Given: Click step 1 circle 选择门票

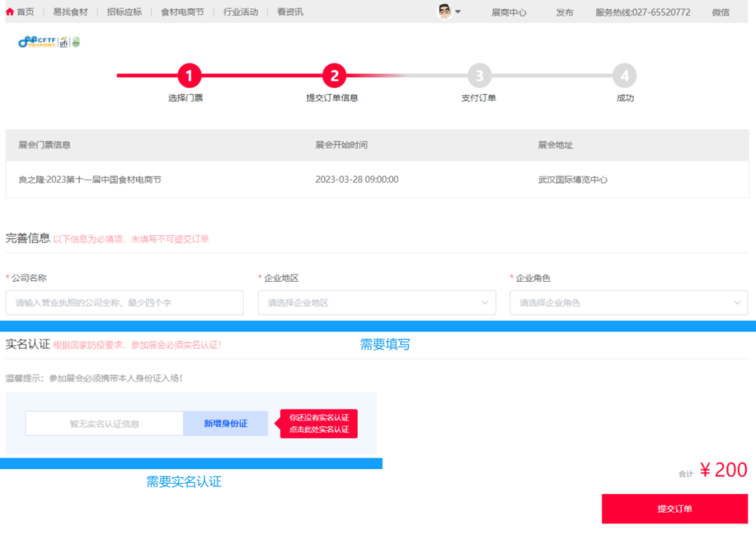Looking at the screenshot, I should 189,76.
